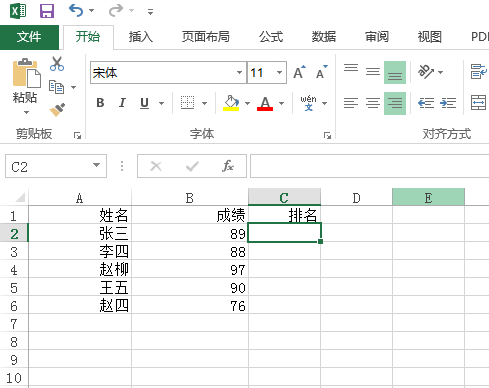Increase indent icon

[x=448, y=103]
